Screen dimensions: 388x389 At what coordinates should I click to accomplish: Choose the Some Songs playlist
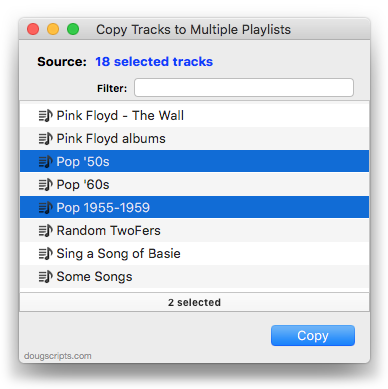tap(194, 277)
